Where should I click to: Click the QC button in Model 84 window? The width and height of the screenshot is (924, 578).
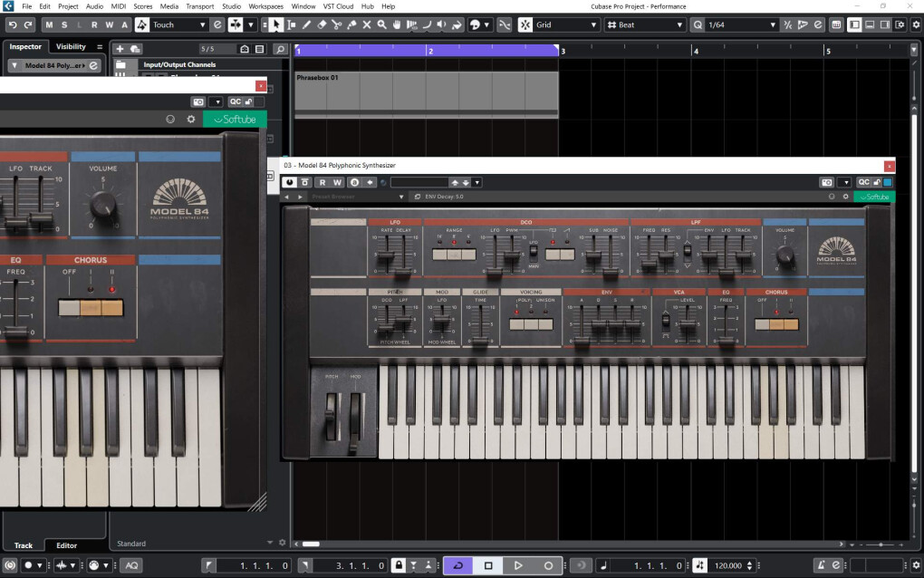pyautogui.click(x=863, y=182)
